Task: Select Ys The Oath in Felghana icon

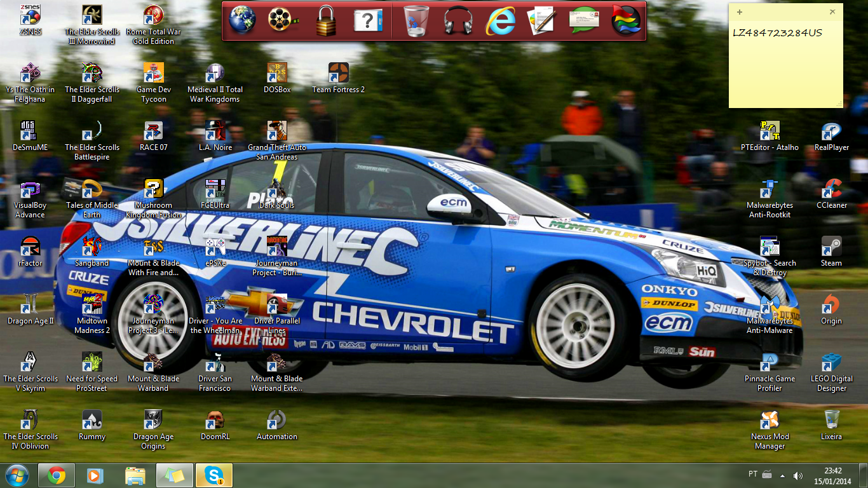Action: coord(31,83)
